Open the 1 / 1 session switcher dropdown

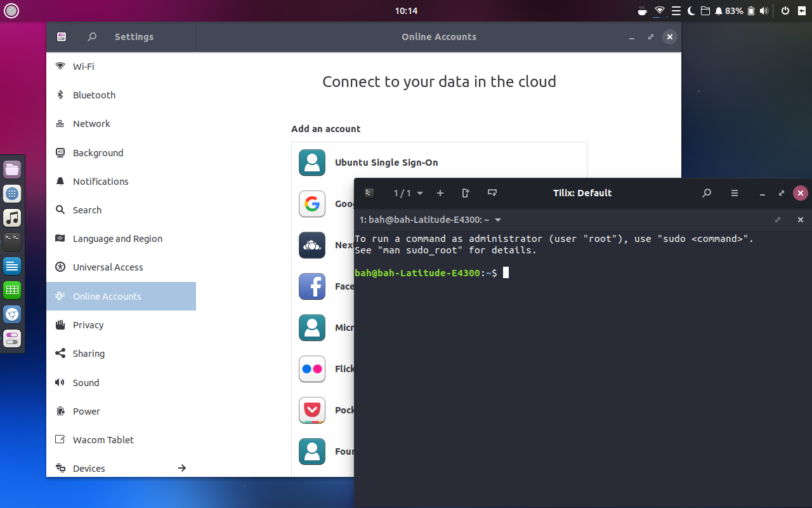pyautogui.click(x=408, y=193)
